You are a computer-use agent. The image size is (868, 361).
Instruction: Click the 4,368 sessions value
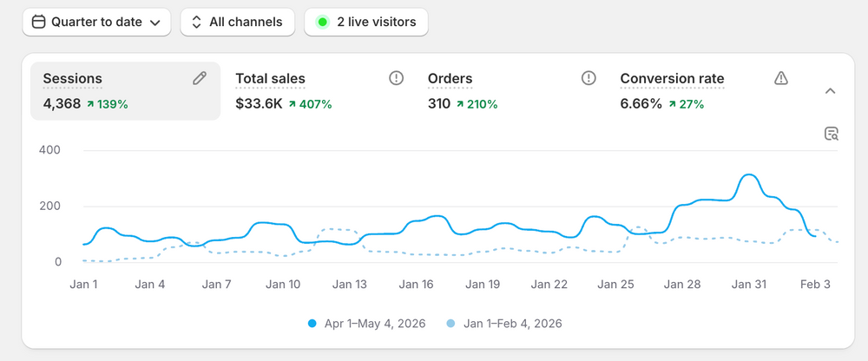point(62,103)
